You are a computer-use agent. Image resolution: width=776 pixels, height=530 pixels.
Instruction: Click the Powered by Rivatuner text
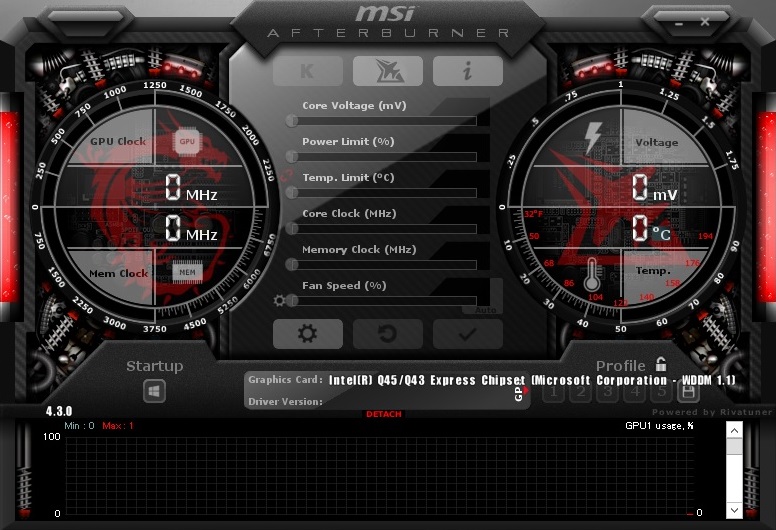(712, 412)
